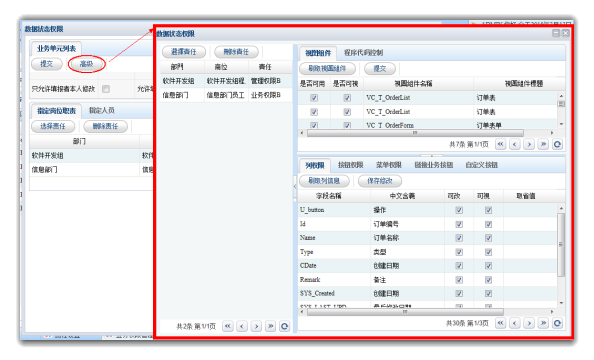This screenshot has height=360, width=594.
Task: Collapse view components panel via horizontal splitter handle
Action: [431, 155]
